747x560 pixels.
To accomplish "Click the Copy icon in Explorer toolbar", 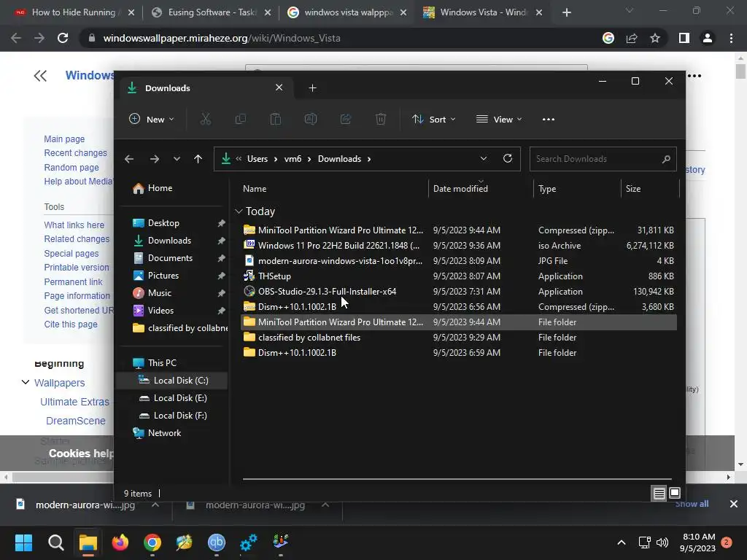I will coord(241,119).
